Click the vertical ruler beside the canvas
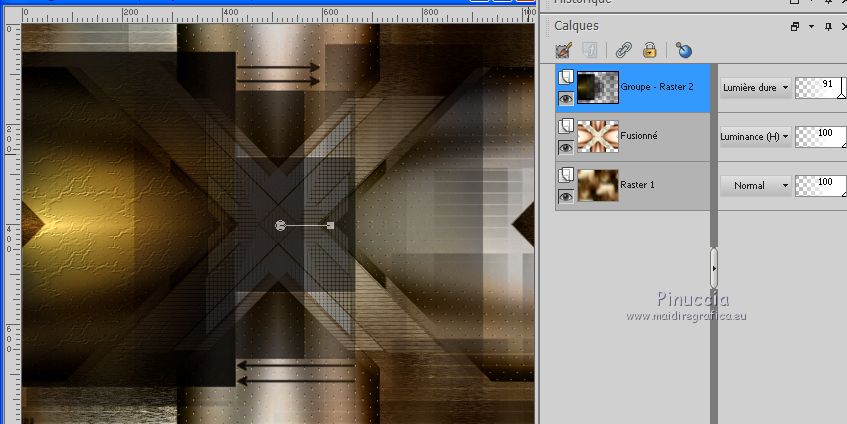Screen dimensions: 847x424 pyautogui.click(x=12, y=223)
